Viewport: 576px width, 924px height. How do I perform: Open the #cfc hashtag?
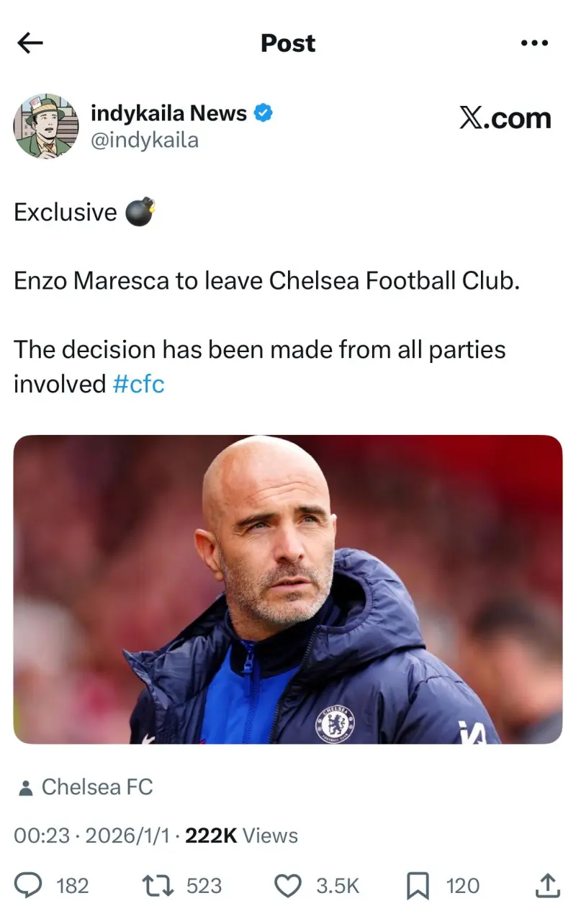(139, 384)
